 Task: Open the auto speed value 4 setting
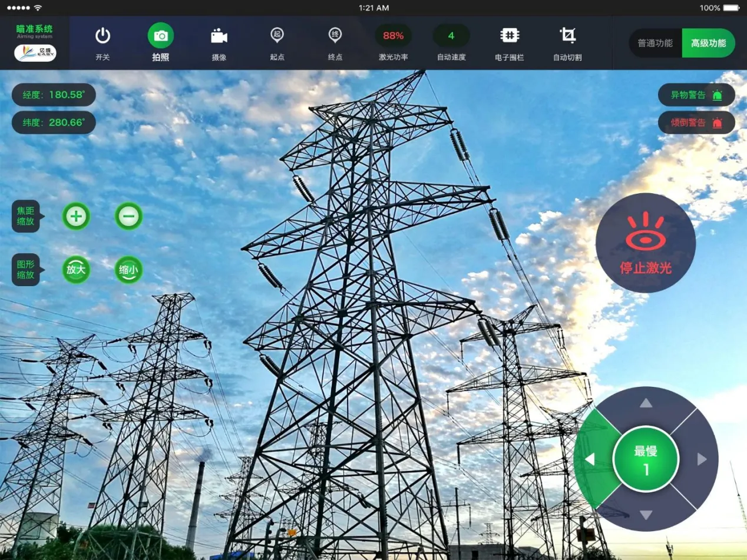451,36
